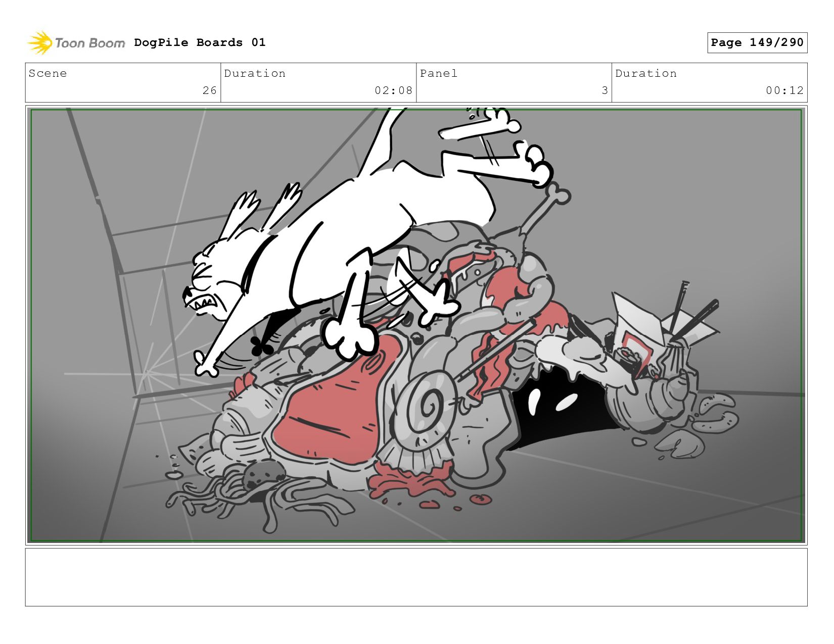Select the scene number '26'
This screenshot has height=644, width=834.
point(210,90)
